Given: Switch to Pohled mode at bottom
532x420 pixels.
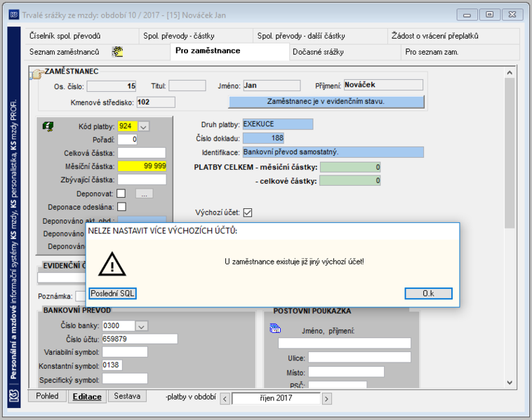Looking at the screenshot, I should click(47, 396).
